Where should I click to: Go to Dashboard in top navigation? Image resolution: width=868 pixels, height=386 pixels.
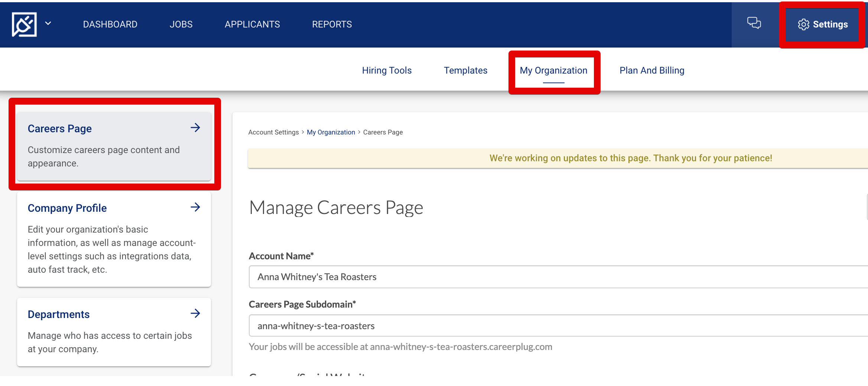[110, 25]
